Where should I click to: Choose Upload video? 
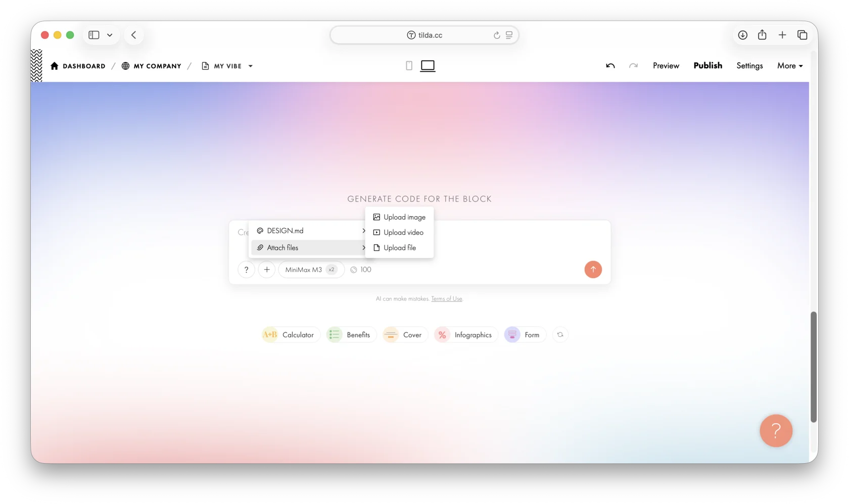tap(399, 232)
